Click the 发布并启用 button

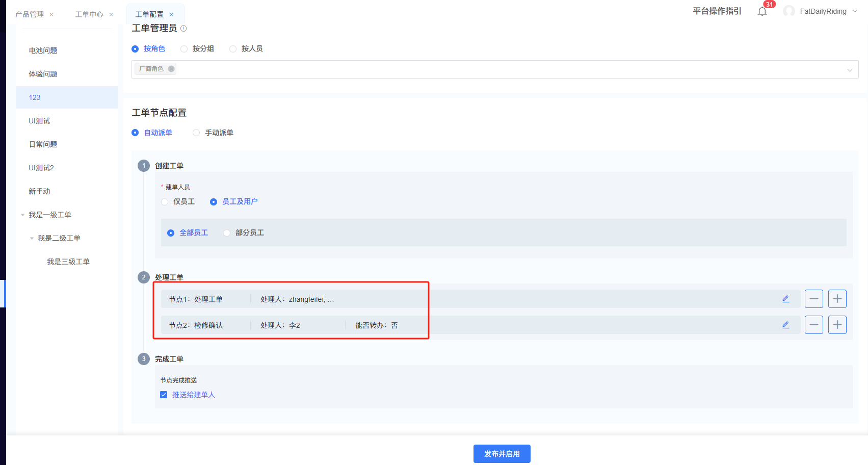click(502, 454)
